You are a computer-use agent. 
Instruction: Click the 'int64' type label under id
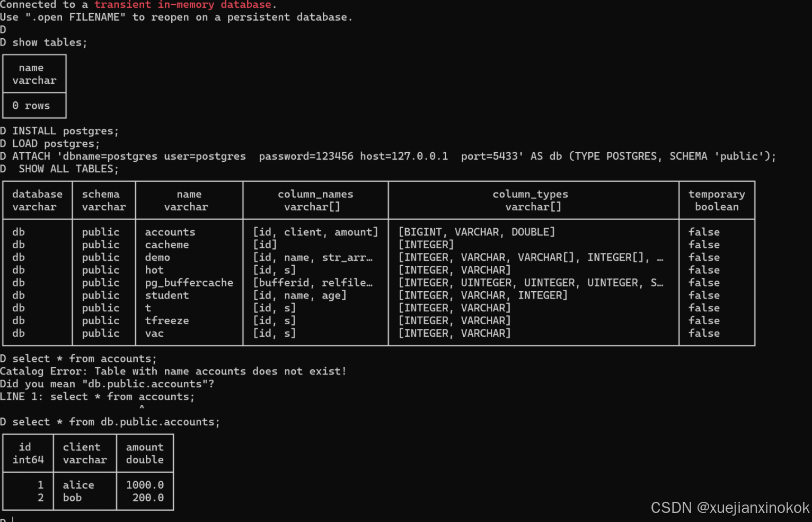pyautogui.click(x=28, y=460)
